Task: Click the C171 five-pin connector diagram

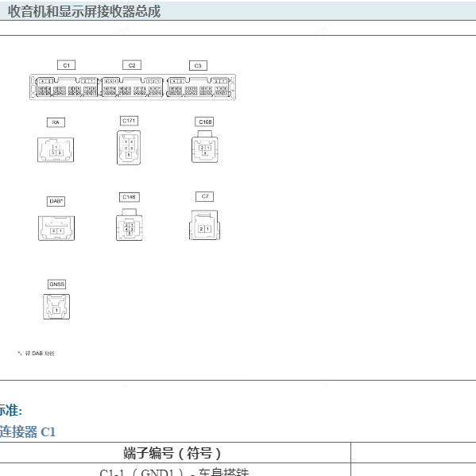Action: click(129, 148)
